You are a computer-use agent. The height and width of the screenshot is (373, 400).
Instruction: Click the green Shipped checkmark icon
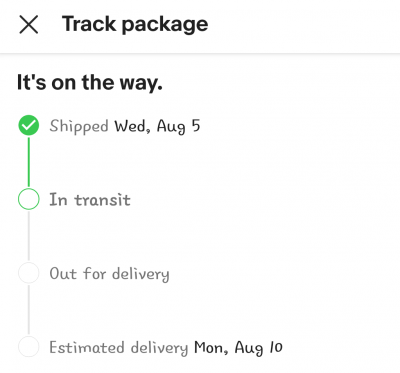coord(29,125)
